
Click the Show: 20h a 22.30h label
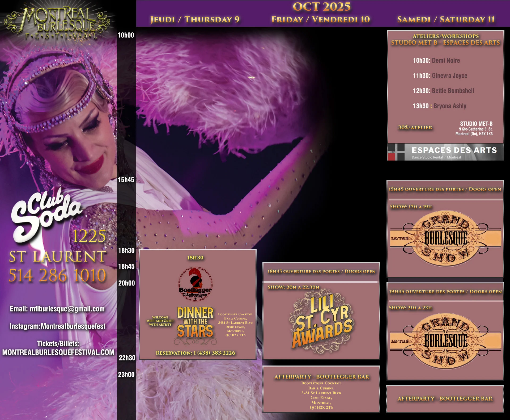[x=294, y=287]
